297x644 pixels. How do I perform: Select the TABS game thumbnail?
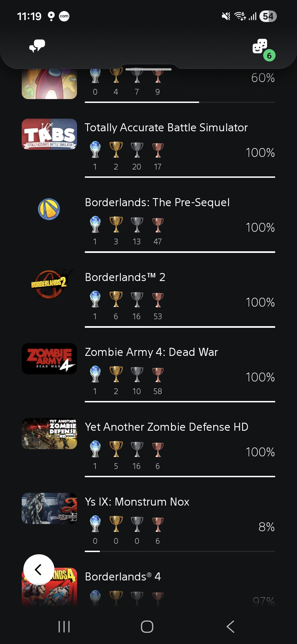[49, 134]
